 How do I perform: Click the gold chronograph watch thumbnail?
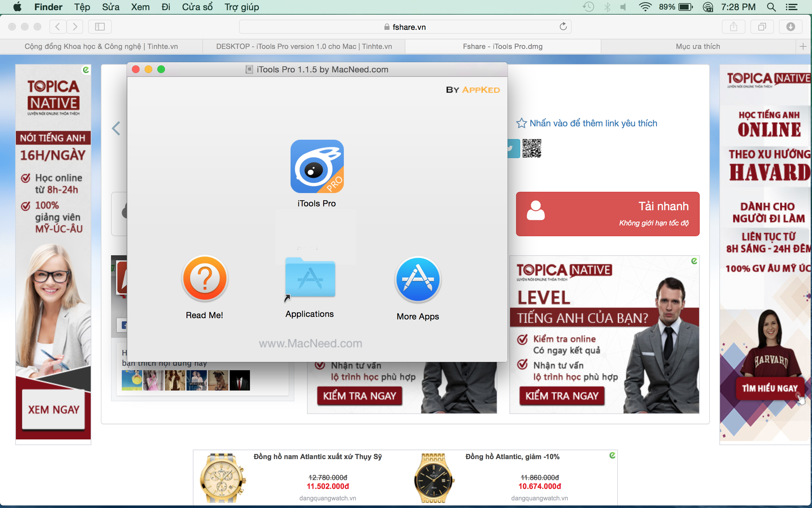(222, 478)
